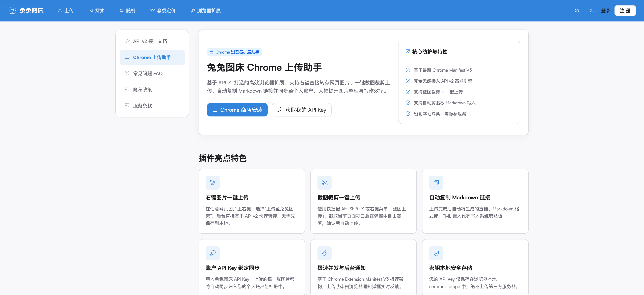Click 获取我的 API Key button
This screenshot has width=644, height=295.
(302, 110)
